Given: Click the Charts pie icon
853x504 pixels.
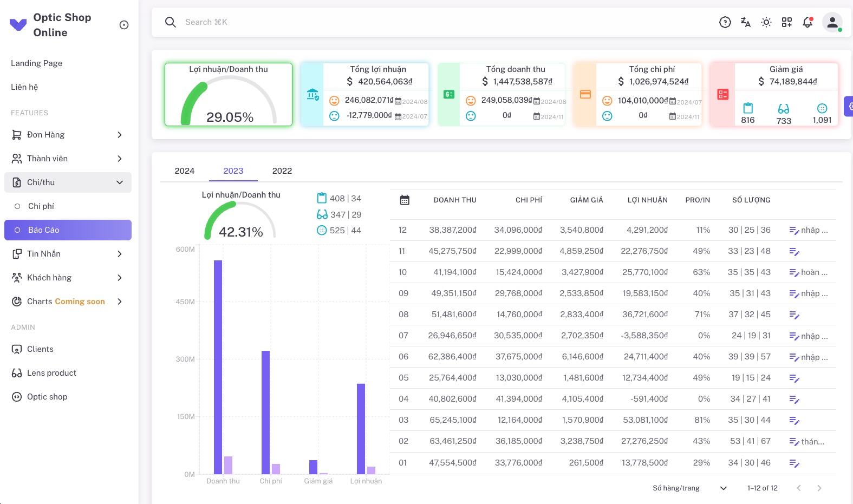Looking at the screenshot, I should click(x=17, y=302).
